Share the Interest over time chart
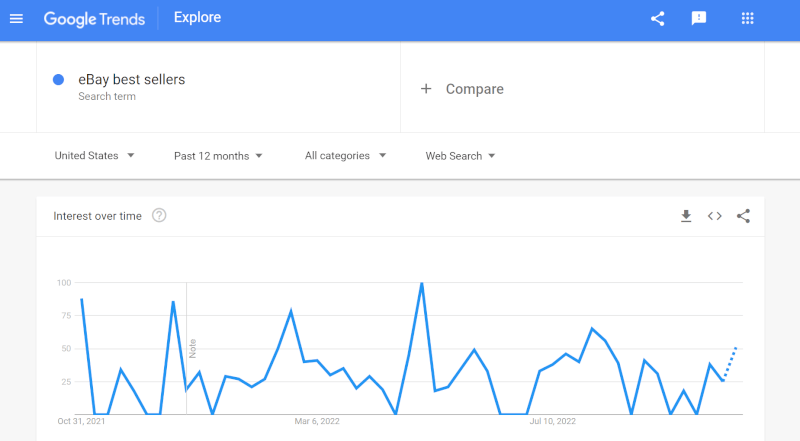 743,216
